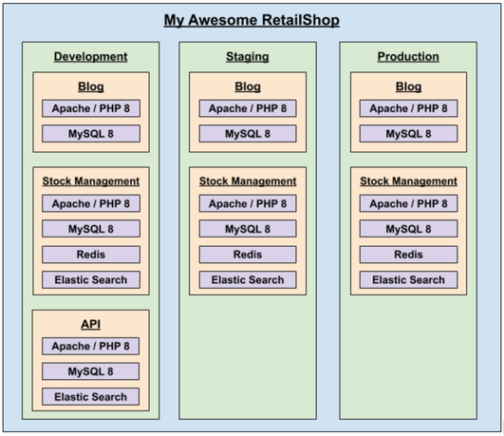This screenshot has width=504, height=436.
Task: Select Elastic Search box in API group
Action: 90,397
